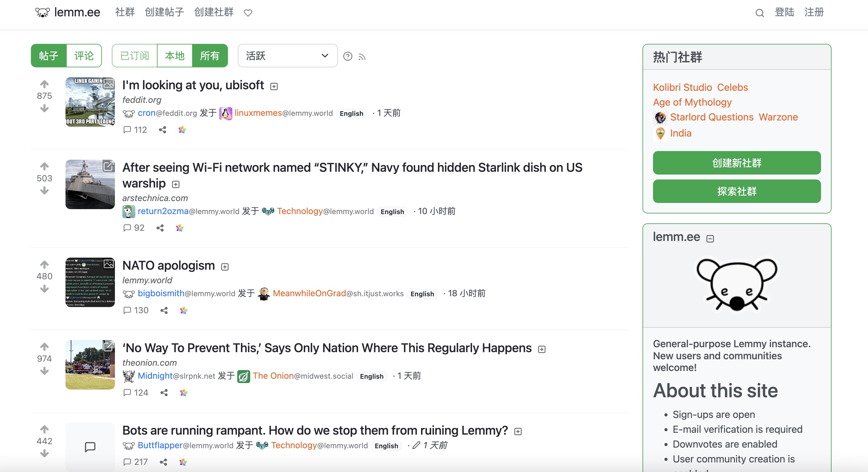Open the 活跃 sort dropdown

pos(288,56)
